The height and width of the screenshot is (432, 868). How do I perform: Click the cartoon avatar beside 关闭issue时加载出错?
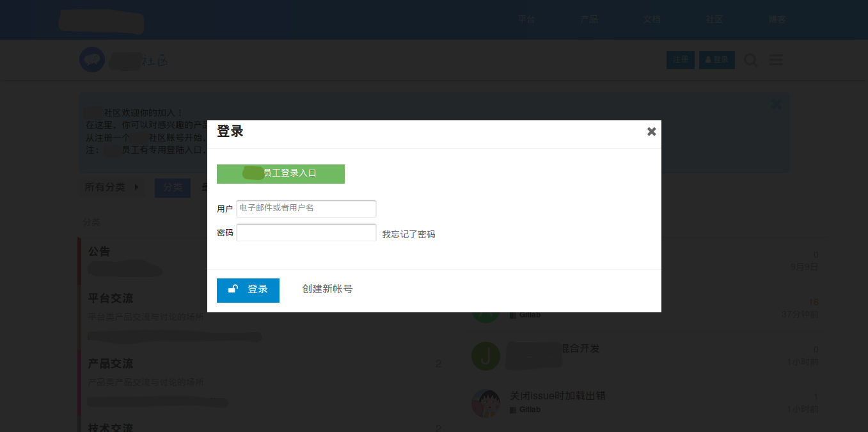(485, 403)
